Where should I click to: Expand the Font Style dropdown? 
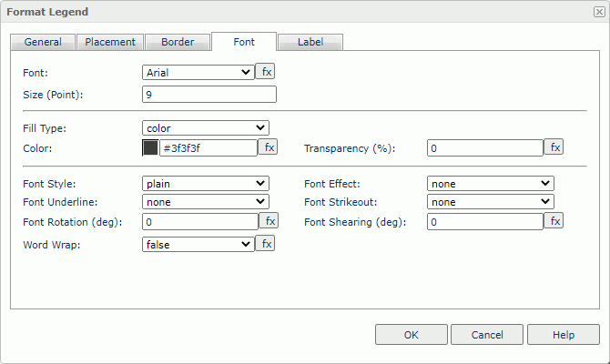205,183
